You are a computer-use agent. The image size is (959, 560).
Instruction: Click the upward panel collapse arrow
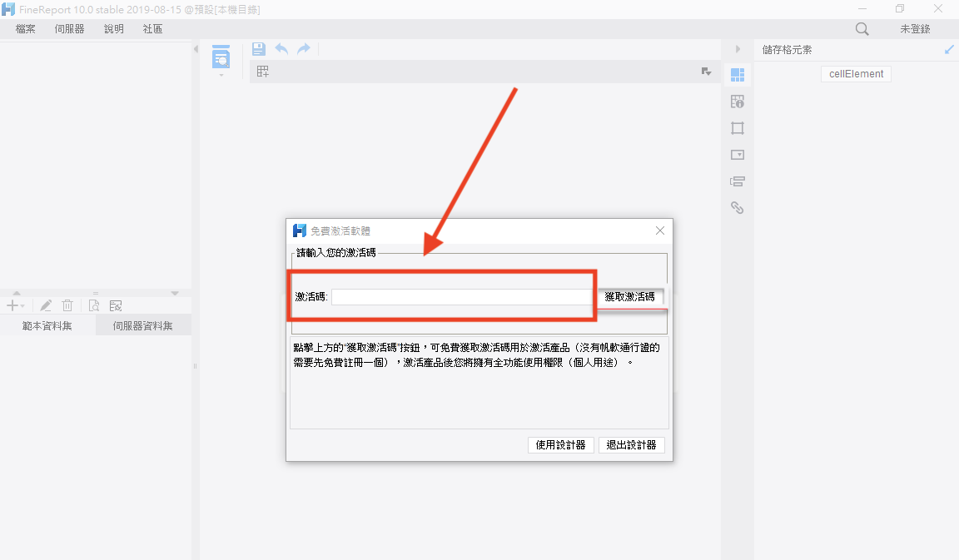(17, 294)
